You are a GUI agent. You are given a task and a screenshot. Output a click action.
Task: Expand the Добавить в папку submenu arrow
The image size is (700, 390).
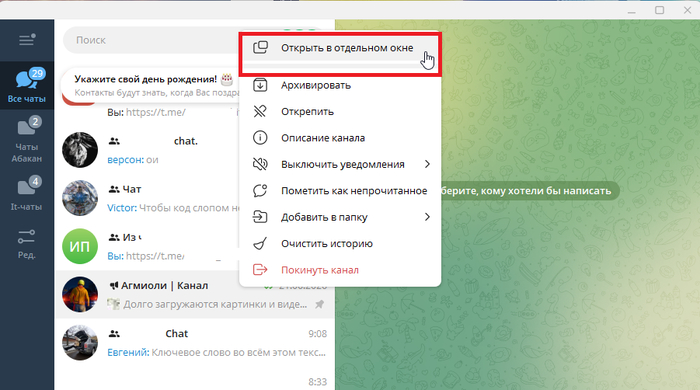coord(427,217)
